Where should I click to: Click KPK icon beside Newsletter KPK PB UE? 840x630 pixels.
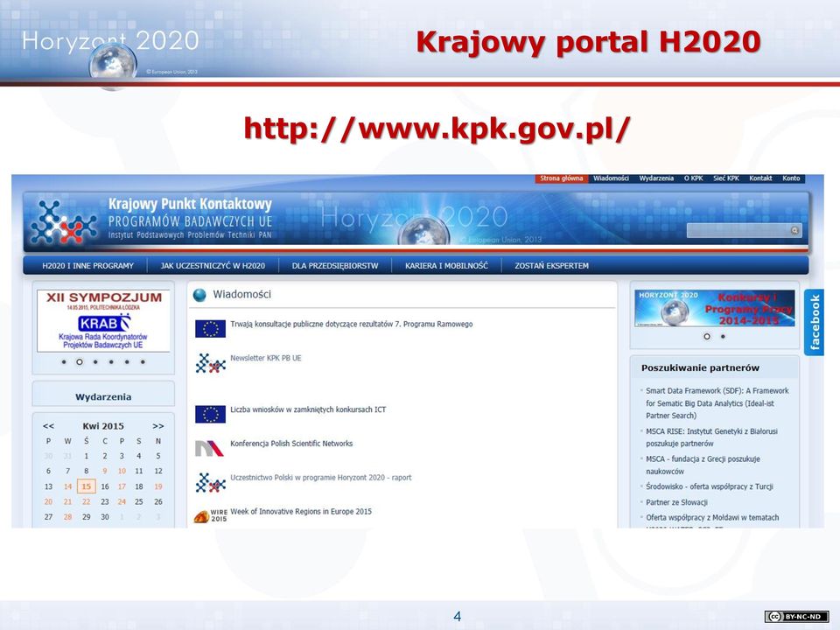point(210,363)
